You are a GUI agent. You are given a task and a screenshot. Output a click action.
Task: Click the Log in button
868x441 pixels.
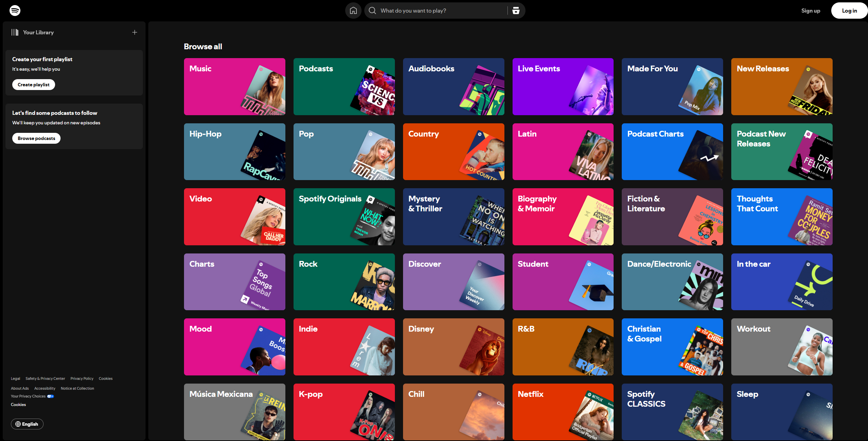tap(849, 11)
